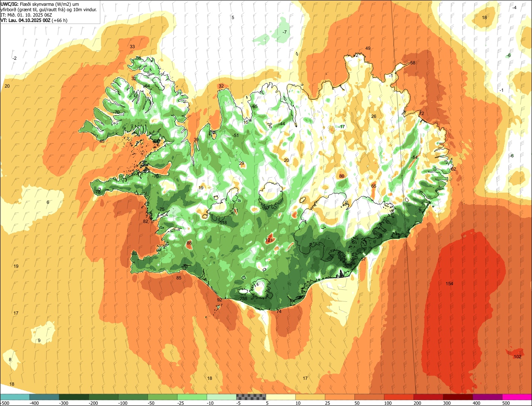Click the palest green -10 to -5 swatch
The image size is (532, 406).
(222, 397)
